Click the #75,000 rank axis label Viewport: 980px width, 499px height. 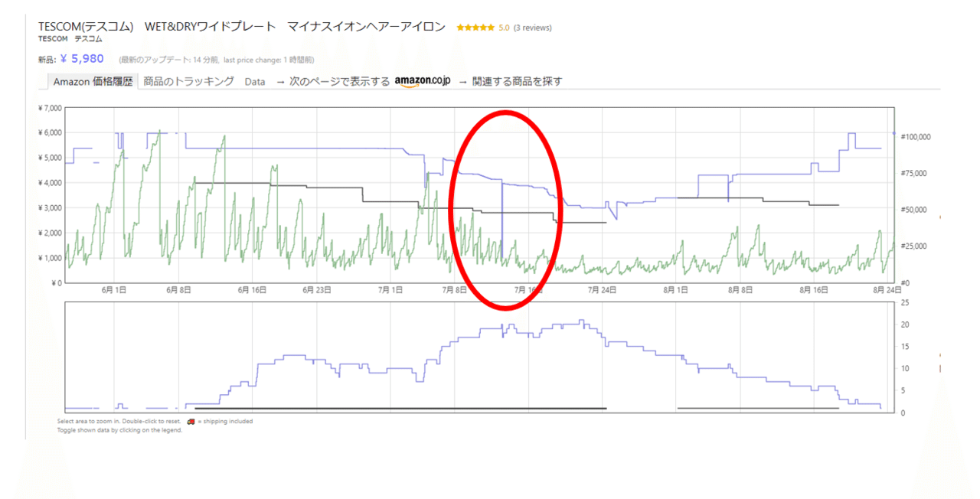click(913, 174)
